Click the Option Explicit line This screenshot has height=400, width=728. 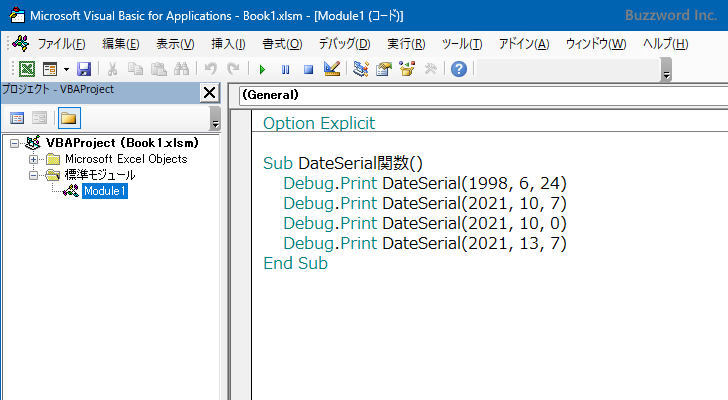click(318, 123)
